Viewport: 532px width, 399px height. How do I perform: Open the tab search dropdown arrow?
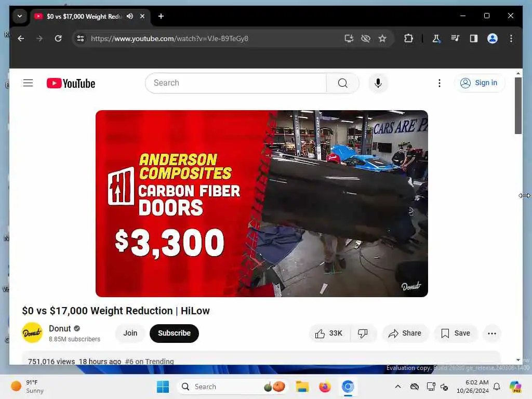[20, 16]
